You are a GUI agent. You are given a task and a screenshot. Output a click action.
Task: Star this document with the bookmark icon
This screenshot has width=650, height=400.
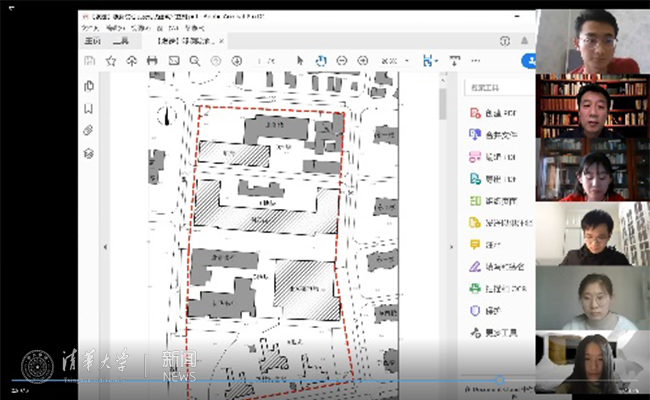click(x=110, y=61)
